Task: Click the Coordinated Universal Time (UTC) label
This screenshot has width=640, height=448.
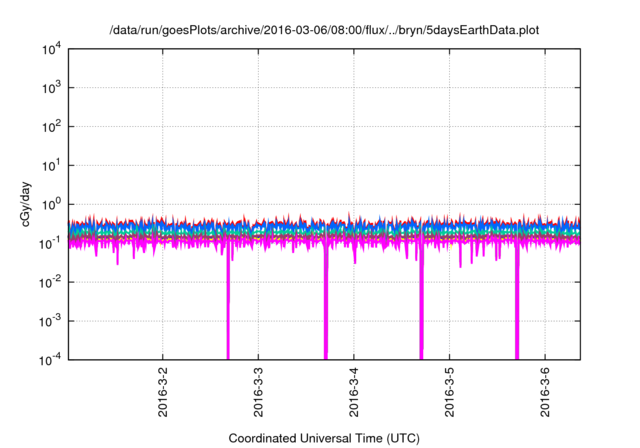Action: [324, 438]
